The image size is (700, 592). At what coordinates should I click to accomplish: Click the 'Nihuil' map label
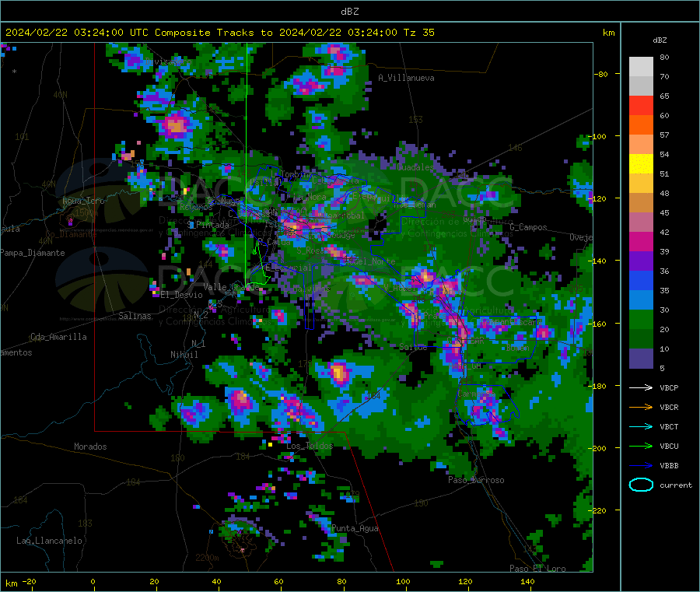(x=184, y=355)
